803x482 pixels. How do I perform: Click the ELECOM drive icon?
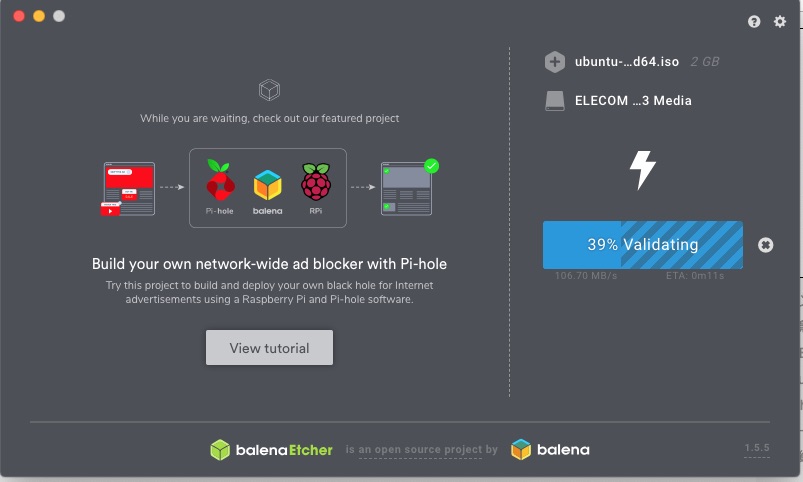tap(555, 101)
